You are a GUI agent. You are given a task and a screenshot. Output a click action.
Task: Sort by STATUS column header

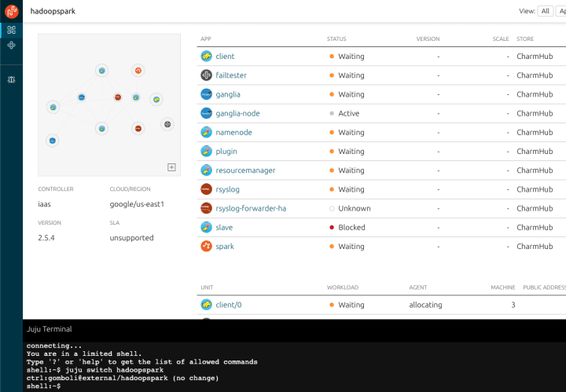(336, 39)
